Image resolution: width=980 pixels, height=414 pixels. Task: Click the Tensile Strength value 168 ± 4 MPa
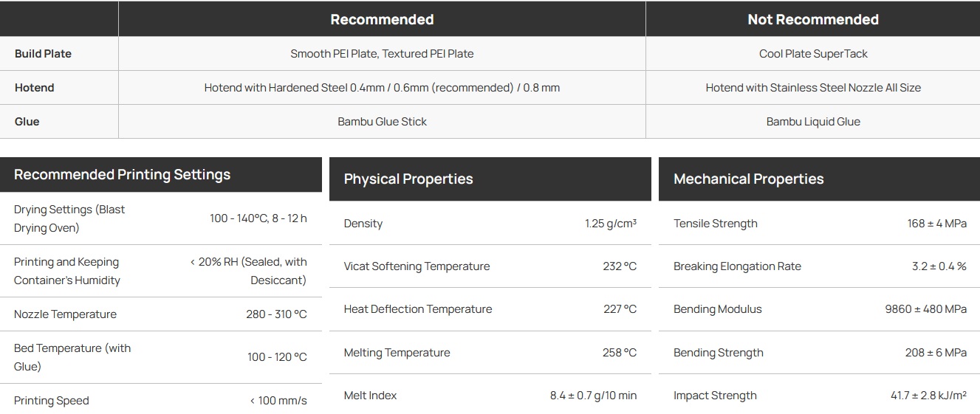pos(936,224)
